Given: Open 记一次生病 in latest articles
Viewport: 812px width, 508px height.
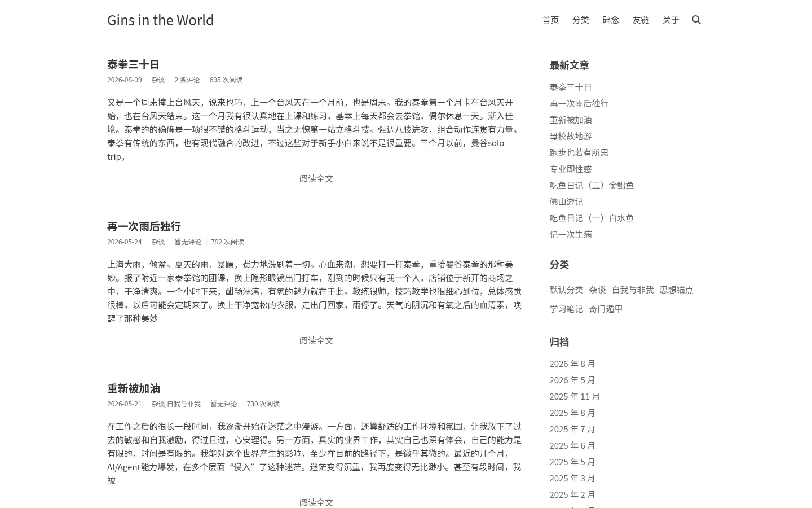Looking at the screenshot, I should tap(571, 234).
